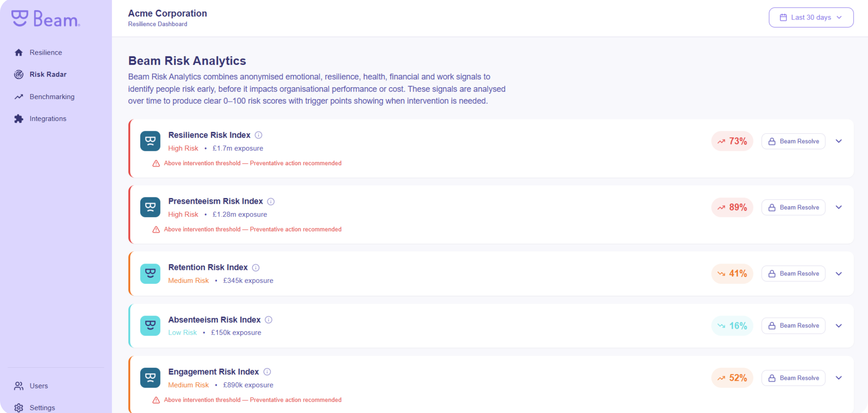Click Beam Resolve for Resilience Risk Index
The image size is (868, 413).
tap(793, 141)
